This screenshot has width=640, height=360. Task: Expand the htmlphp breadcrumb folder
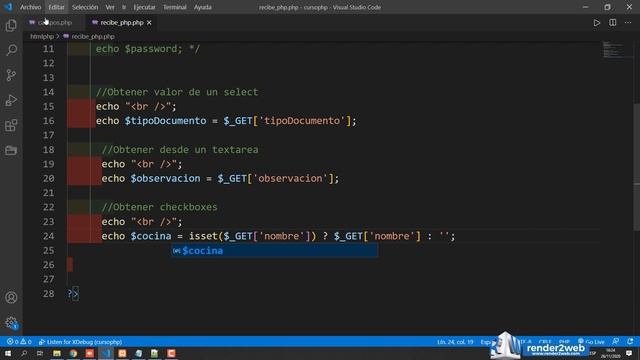point(42,37)
